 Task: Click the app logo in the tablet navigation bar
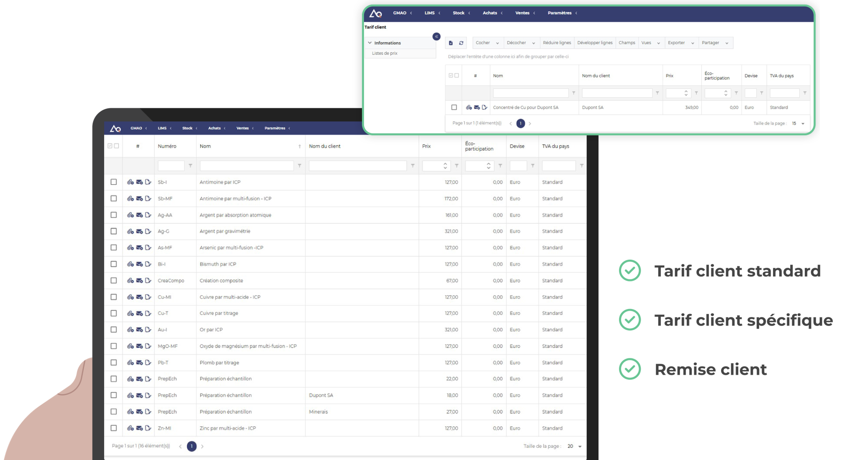[116, 128]
